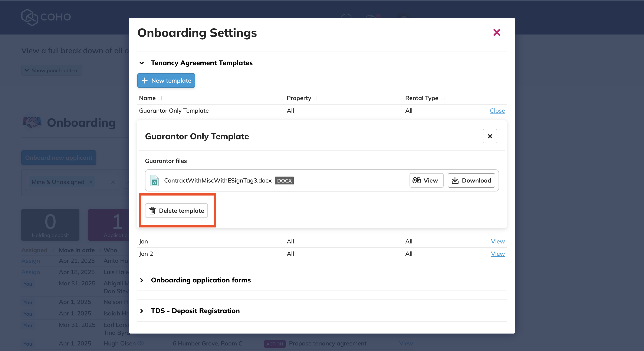Sort background table by Move in date
This screenshot has height=351, width=644.
coord(99,250)
